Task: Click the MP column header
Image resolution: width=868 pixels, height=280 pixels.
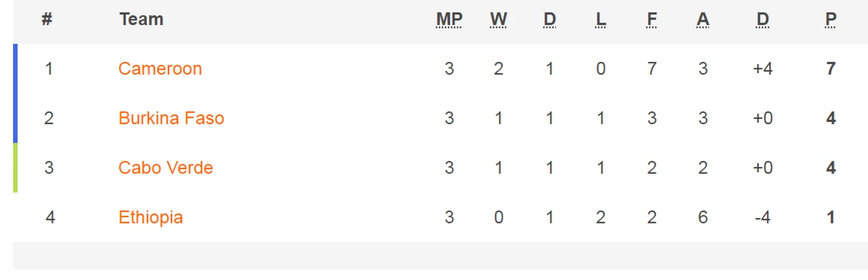Action: coord(449,20)
